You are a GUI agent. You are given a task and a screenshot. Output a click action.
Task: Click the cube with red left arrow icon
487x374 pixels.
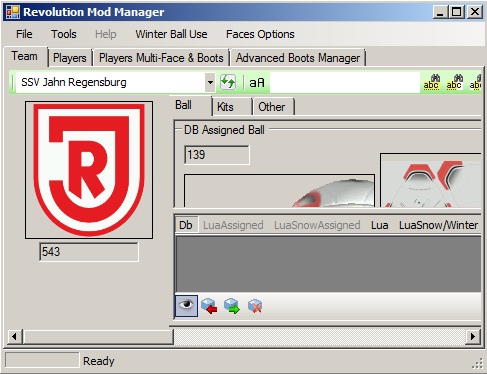[x=209, y=306]
